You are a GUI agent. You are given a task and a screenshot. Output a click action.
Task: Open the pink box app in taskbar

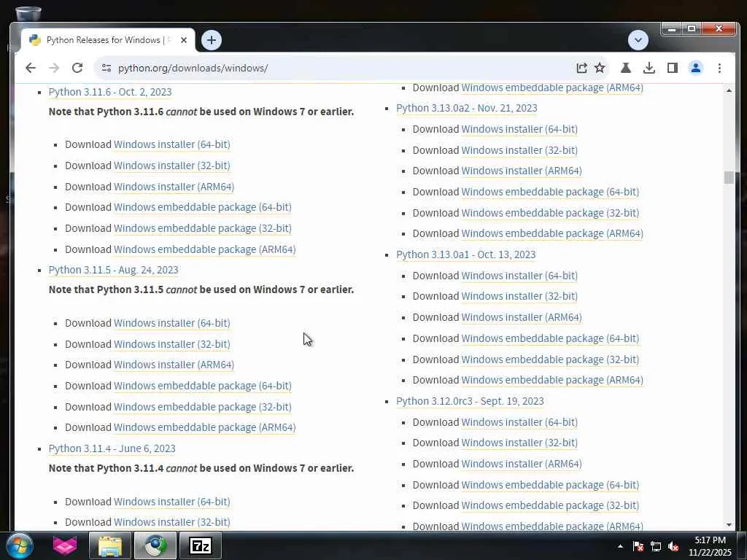click(x=65, y=545)
